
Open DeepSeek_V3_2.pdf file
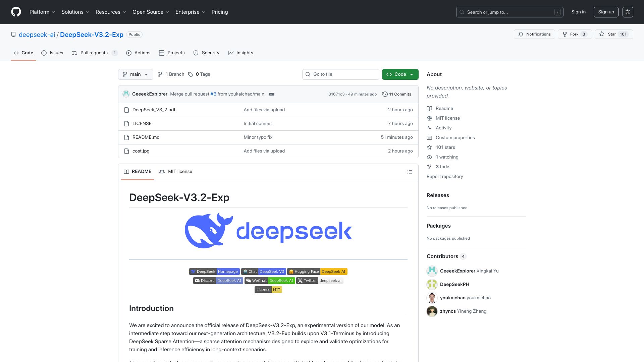click(154, 110)
